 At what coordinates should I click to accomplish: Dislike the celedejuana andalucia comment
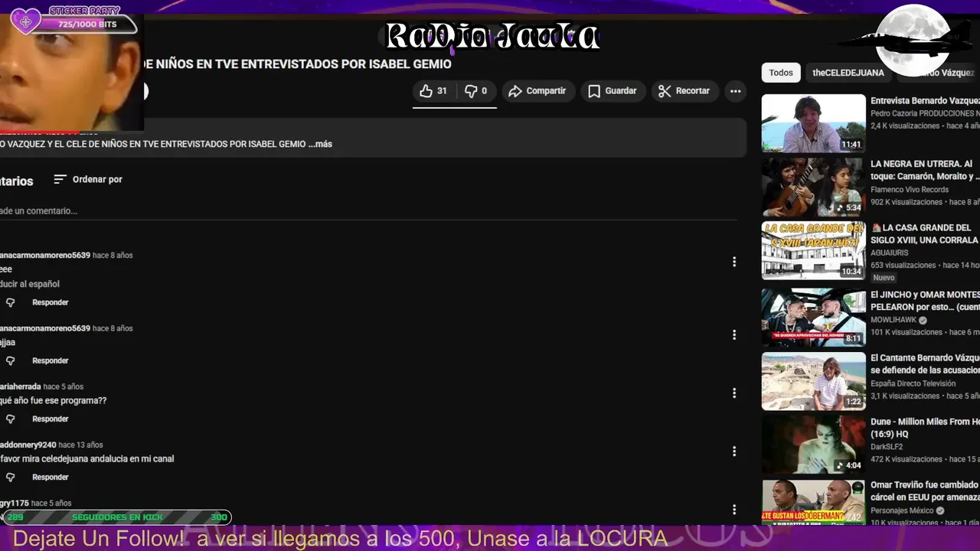10,477
